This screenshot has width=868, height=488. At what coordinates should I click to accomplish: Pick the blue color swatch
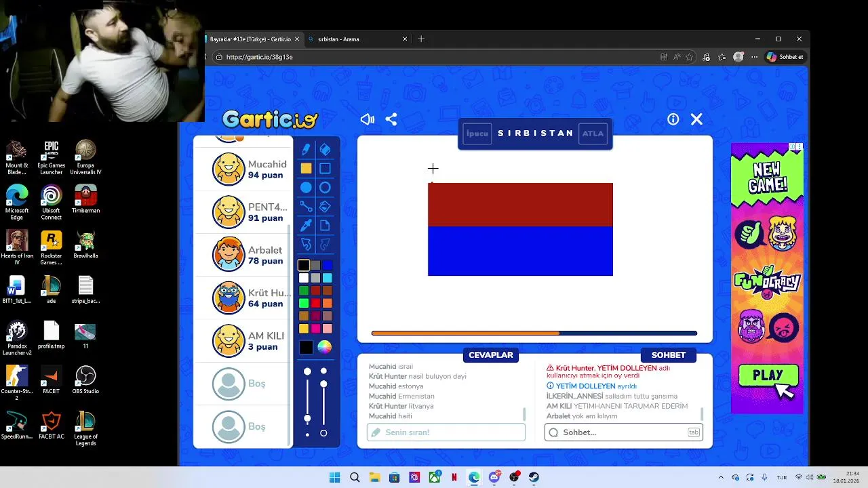(x=328, y=265)
